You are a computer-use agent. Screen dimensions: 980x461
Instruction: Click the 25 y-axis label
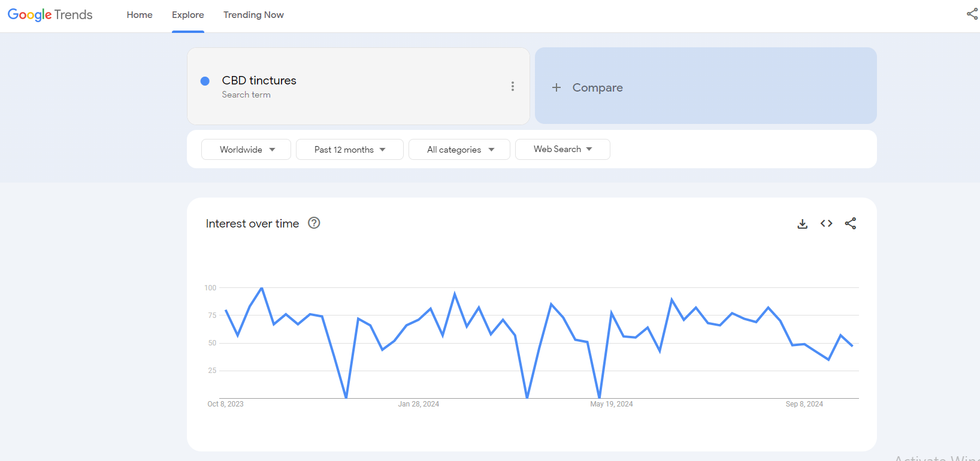[x=212, y=371]
